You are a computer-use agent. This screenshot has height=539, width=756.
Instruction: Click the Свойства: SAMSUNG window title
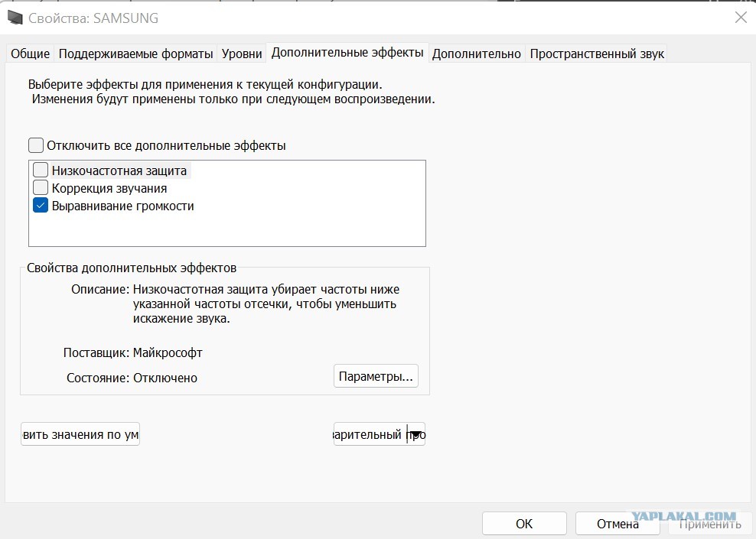[x=93, y=18]
